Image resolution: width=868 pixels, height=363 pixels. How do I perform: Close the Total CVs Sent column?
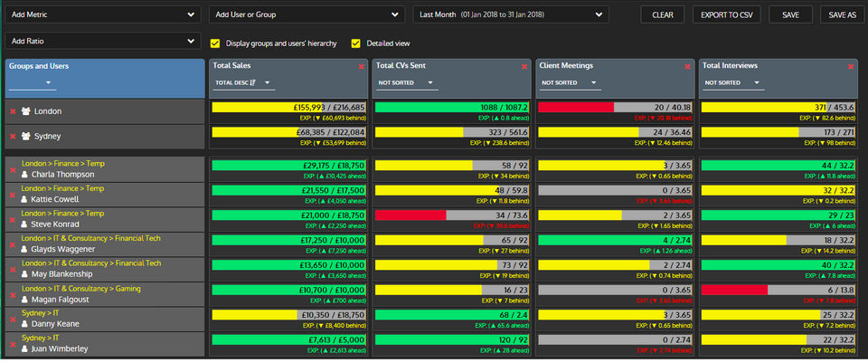pos(524,66)
